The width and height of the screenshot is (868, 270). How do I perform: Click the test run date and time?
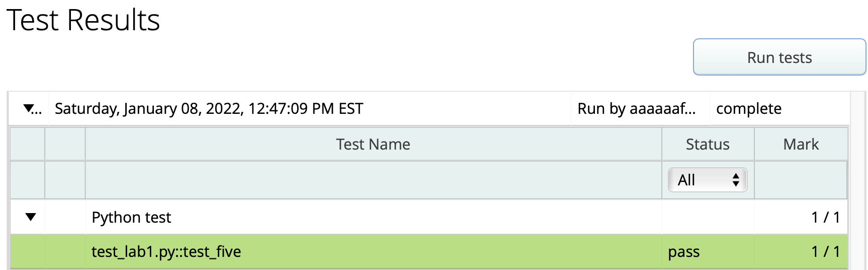209,109
